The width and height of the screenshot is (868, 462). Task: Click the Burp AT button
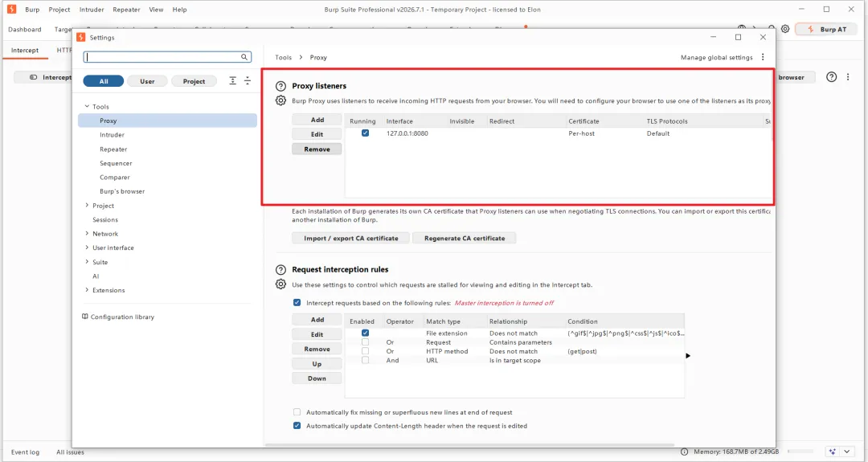[826, 29]
